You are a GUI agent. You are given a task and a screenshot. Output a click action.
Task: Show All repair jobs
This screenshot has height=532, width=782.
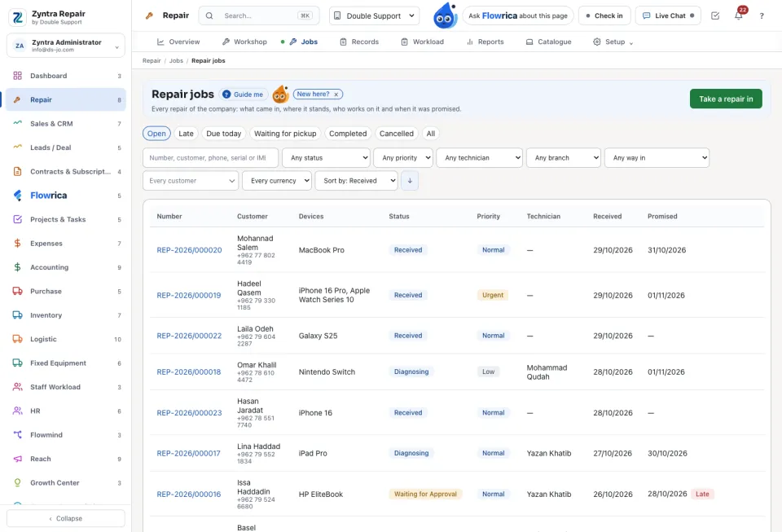pyautogui.click(x=430, y=134)
